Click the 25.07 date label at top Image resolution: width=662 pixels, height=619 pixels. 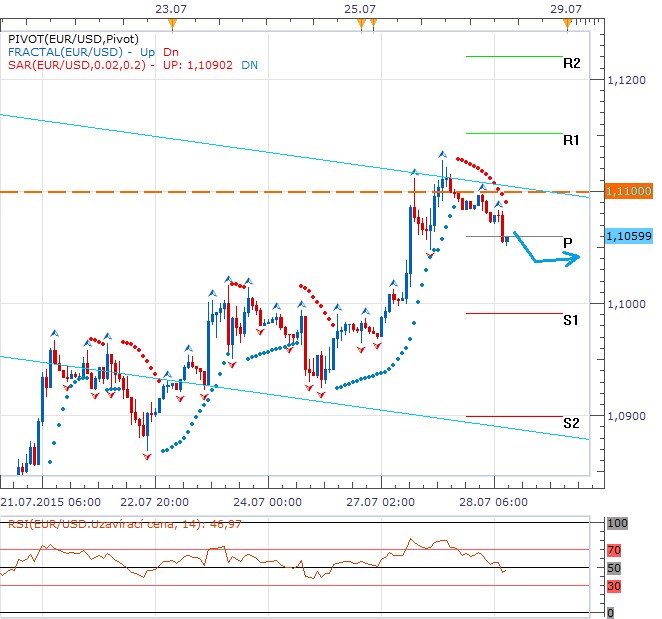pyautogui.click(x=360, y=9)
